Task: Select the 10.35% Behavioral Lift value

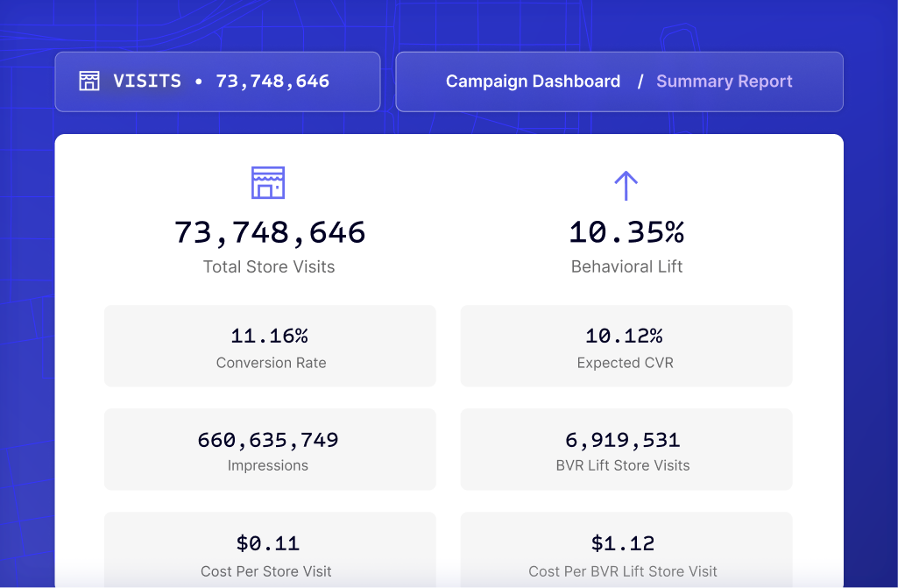Action: [x=626, y=232]
